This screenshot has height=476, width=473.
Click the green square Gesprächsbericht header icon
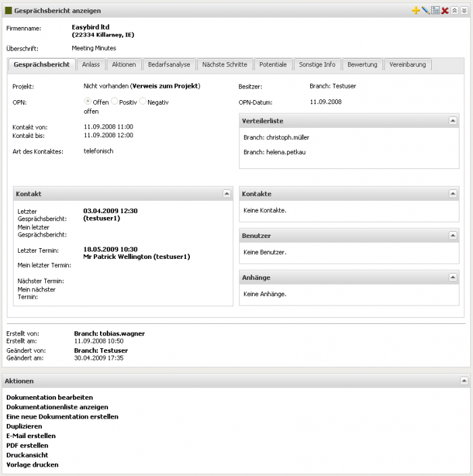pyautogui.click(x=9, y=11)
